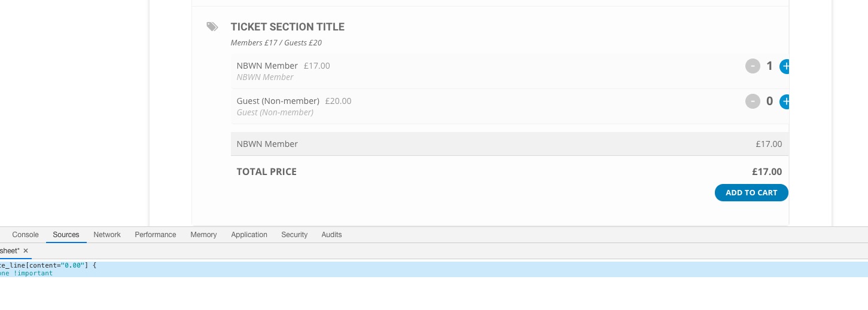Go to the Application tab
The width and height of the screenshot is (868, 310).
249,235
